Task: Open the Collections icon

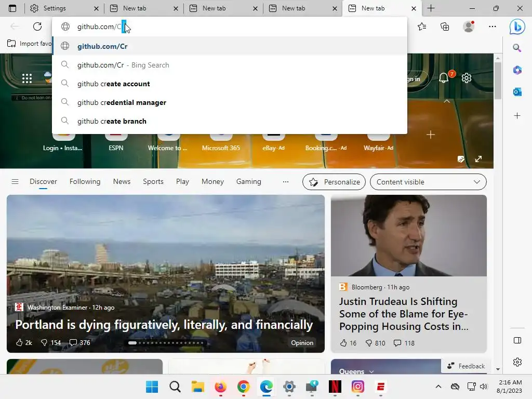Action: [x=445, y=26]
